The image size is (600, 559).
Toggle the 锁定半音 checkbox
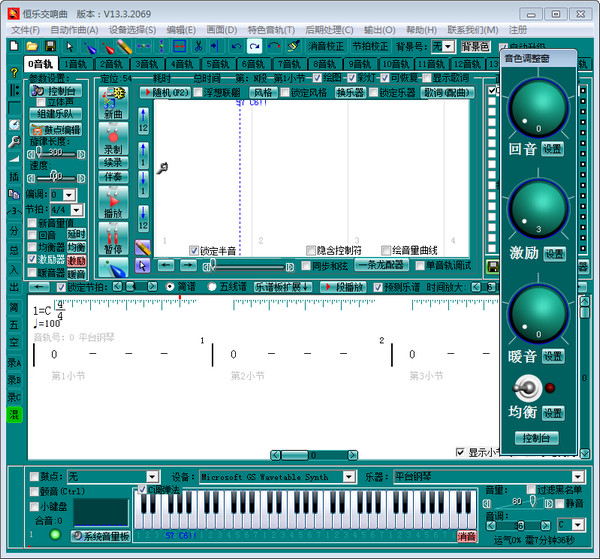tap(195, 250)
